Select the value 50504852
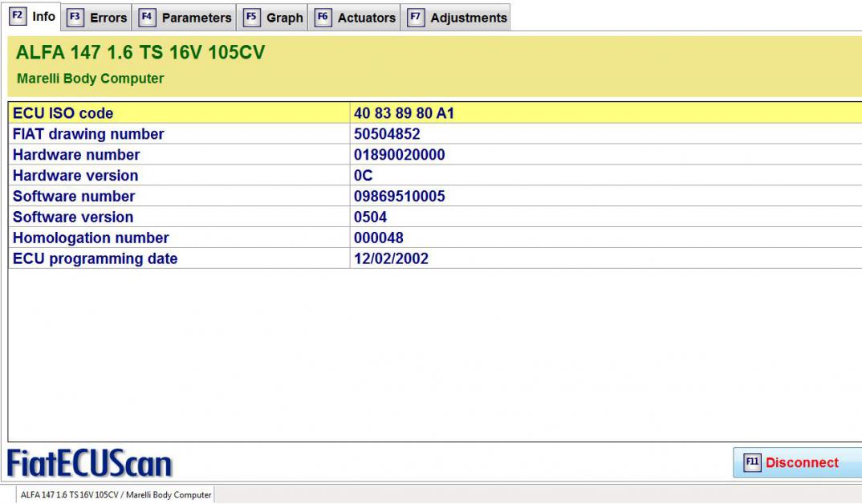Image resolution: width=862 pixels, height=504 pixels. coord(387,134)
